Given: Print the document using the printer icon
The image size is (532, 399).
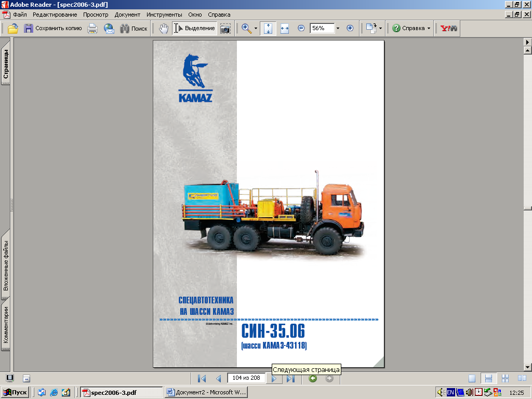Looking at the screenshot, I should pos(92,29).
